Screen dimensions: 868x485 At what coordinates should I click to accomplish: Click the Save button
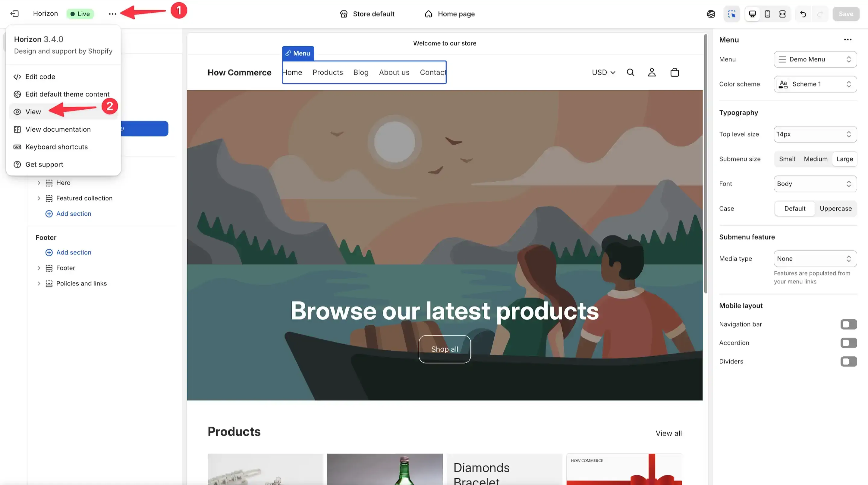(846, 14)
